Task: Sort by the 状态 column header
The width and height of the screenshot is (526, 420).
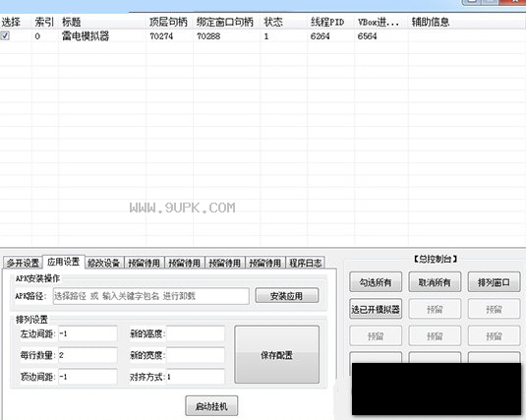Action: pos(284,23)
